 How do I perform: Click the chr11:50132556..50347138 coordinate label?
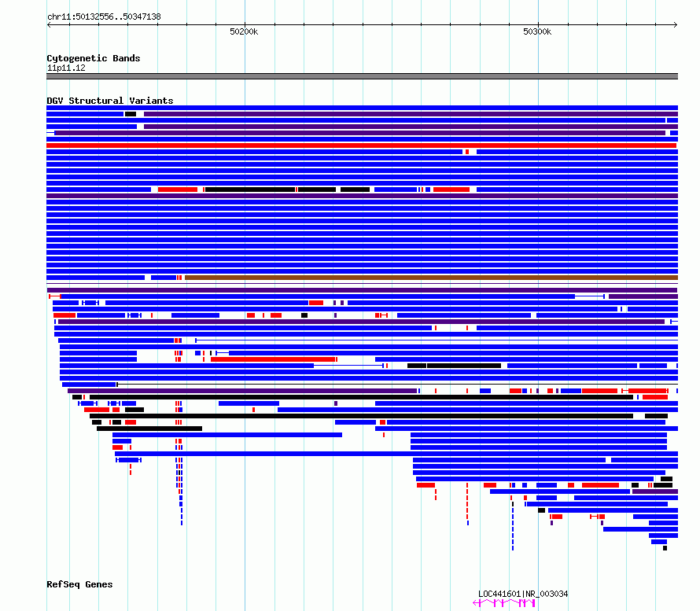pyautogui.click(x=104, y=17)
